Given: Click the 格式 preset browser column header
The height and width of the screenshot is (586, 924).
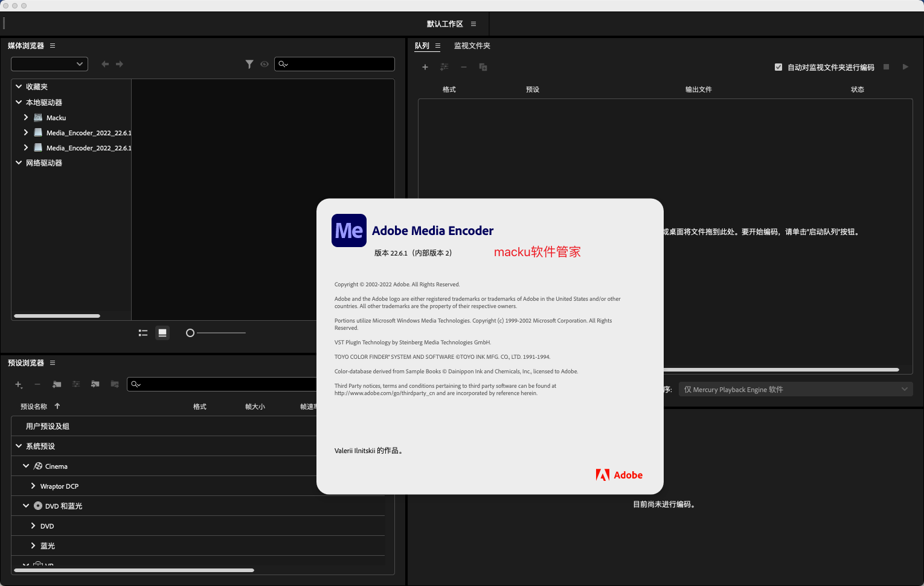Looking at the screenshot, I should [x=200, y=407].
